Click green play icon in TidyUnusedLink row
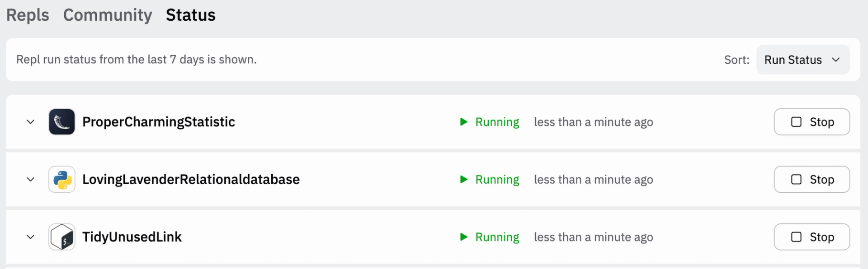The height and width of the screenshot is (269, 868). click(x=463, y=237)
